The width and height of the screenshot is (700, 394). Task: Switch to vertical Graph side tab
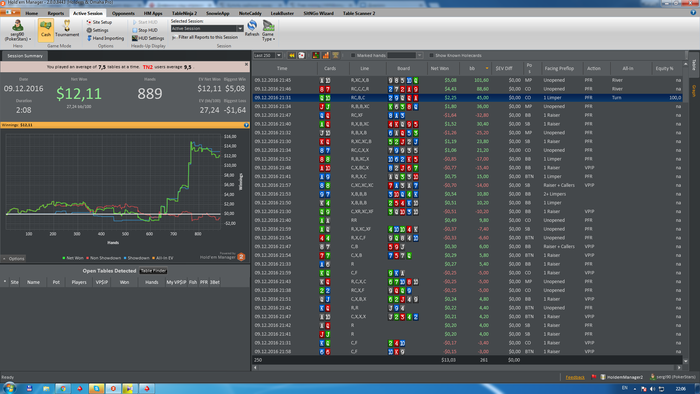[x=694, y=91]
